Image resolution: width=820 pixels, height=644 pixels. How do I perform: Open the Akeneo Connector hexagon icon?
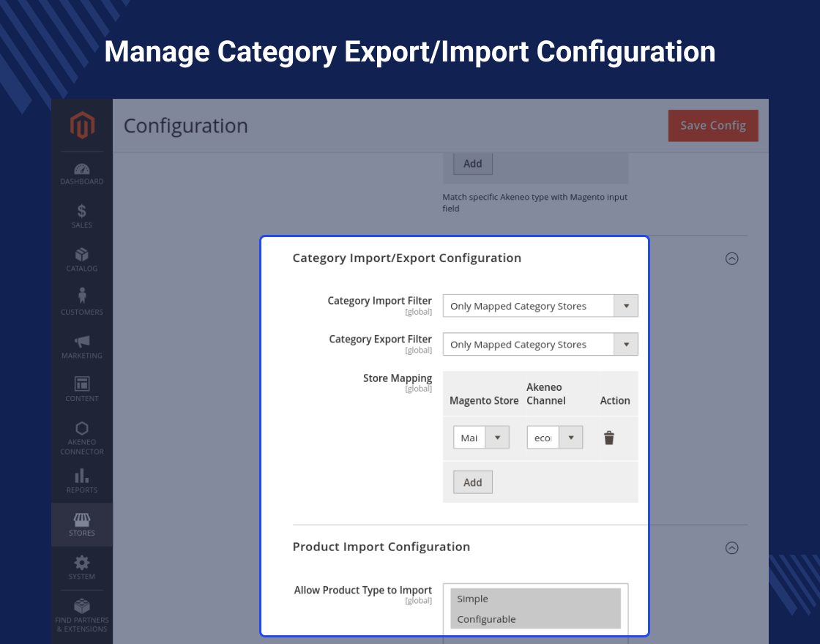[x=81, y=428]
